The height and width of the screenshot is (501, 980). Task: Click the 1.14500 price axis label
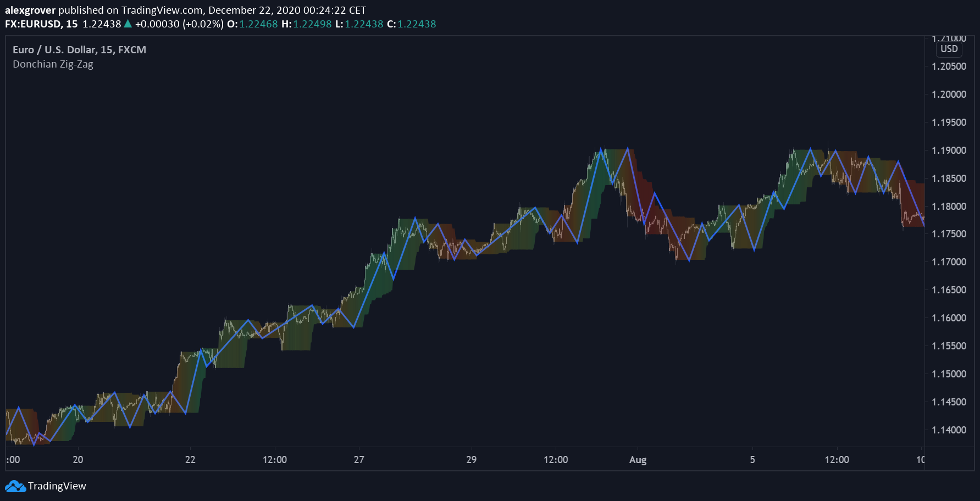[949, 402]
